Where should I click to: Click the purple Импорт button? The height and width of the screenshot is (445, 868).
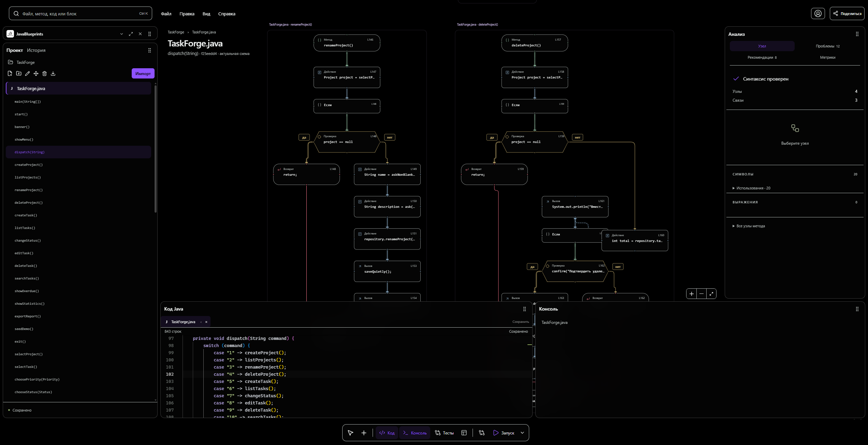pyautogui.click(x=143, y=73)
